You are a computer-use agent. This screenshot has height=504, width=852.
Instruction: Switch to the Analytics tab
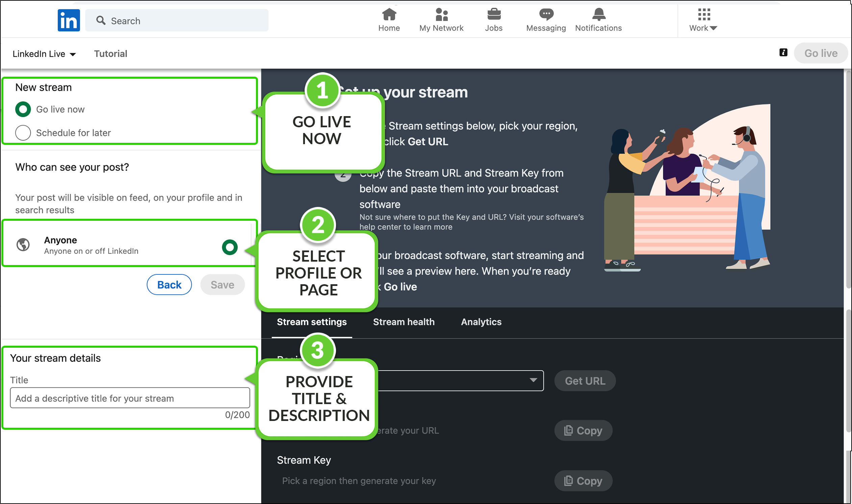[481, 322]
